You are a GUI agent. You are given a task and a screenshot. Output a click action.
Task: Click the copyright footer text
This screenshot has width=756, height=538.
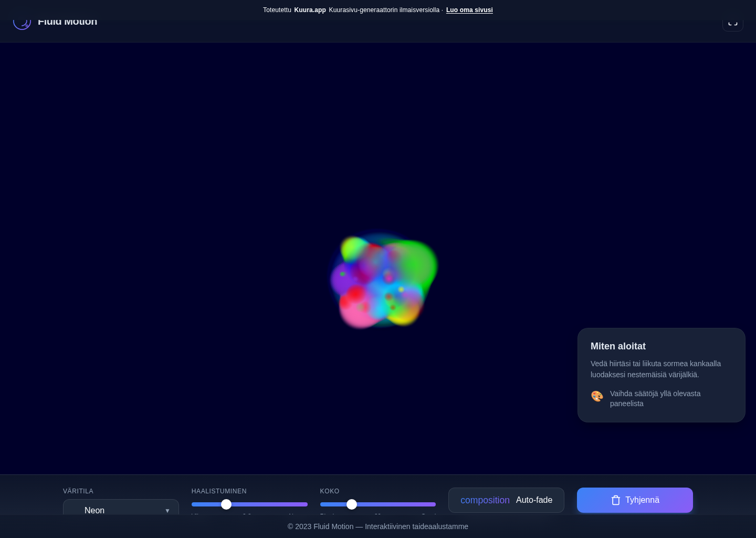click(x=378, y=526)
